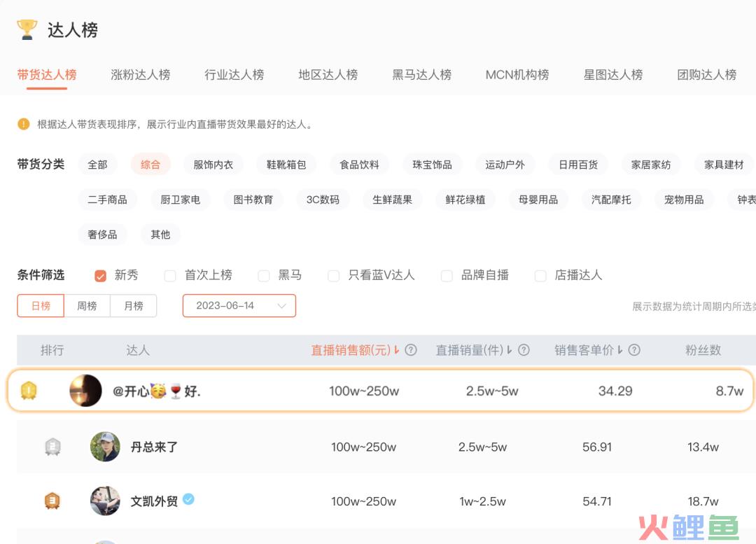Open the help icon next to 直播销售额
This screenshot has width=756, height=544.
click(412, 350)
